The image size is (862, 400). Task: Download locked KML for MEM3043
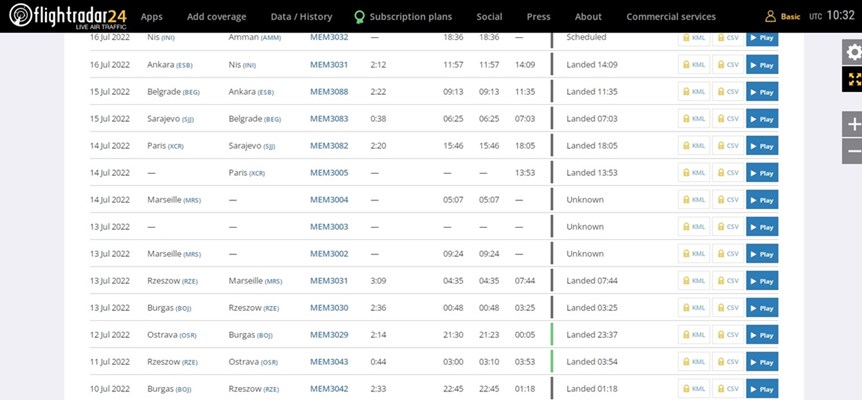[694, 362]
